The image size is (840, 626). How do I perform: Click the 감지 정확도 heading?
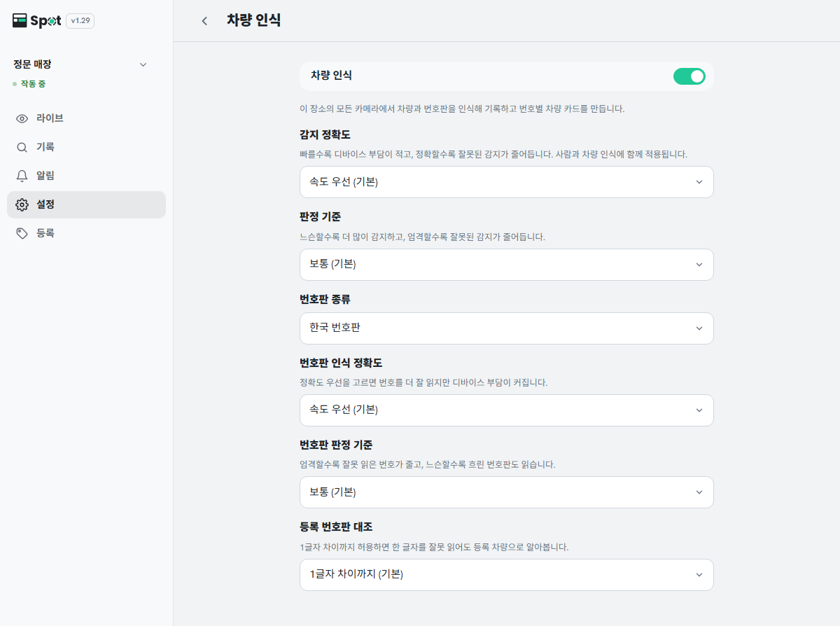coord(325,134)
